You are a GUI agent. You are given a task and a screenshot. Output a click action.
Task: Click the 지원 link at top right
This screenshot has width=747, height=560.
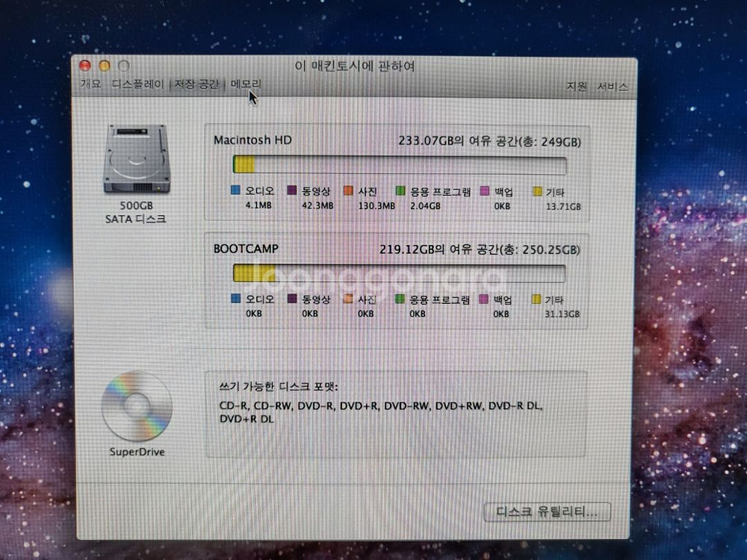[x=574, y=86]
